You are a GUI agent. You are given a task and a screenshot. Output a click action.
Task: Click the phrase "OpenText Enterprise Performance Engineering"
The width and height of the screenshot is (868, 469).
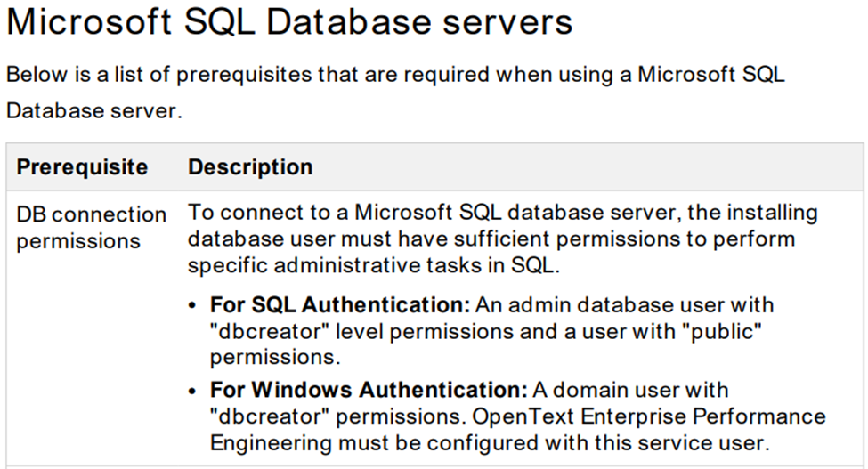coord(517,430)
